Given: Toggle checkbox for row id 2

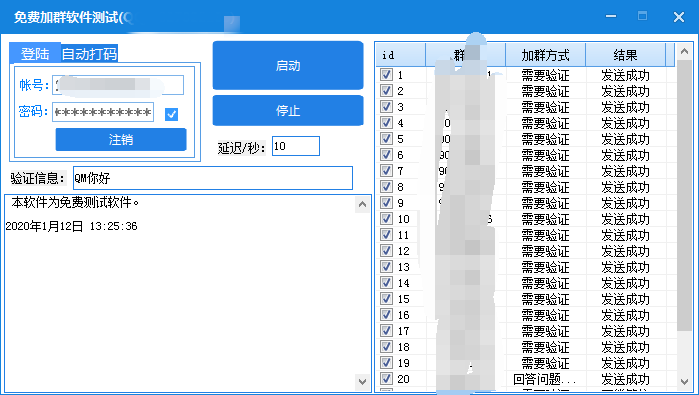Looking at the screenshot, I should pos(387,91).
